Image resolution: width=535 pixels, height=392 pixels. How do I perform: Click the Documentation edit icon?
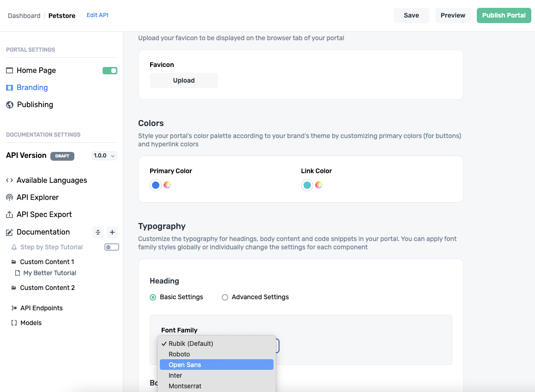click(x=10, y=232)
